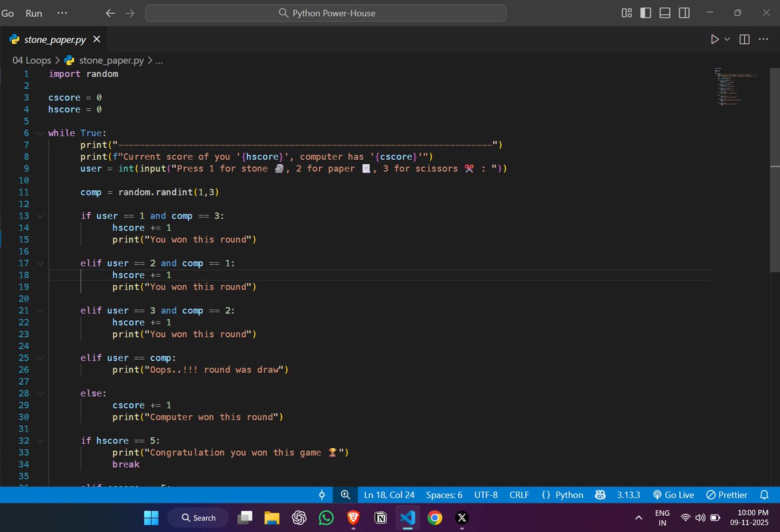The image size is (780, 532).
Task: Toggle the primary side bar
Action: pyautogui.click(x=645, y=13)
